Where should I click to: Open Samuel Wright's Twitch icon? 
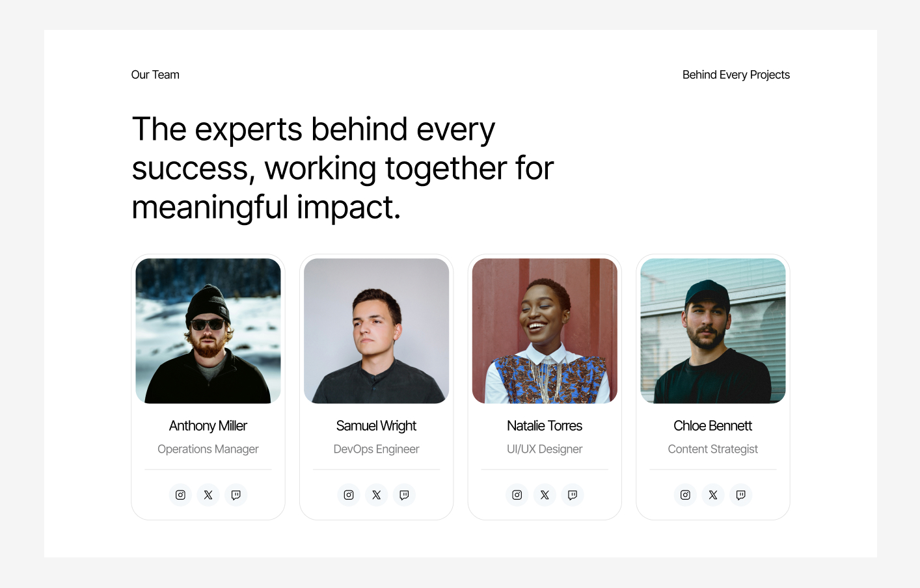coord(404,494)
